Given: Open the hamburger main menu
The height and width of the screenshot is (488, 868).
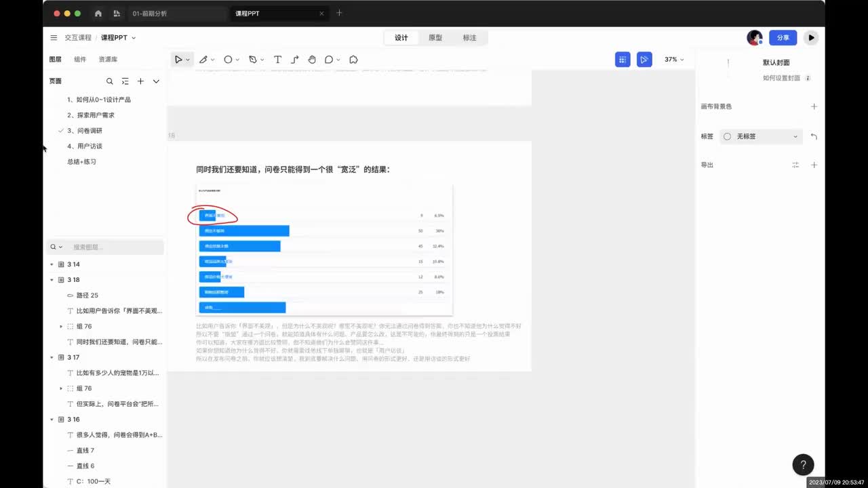Looking at the screenshot, I should pos(54,38).
